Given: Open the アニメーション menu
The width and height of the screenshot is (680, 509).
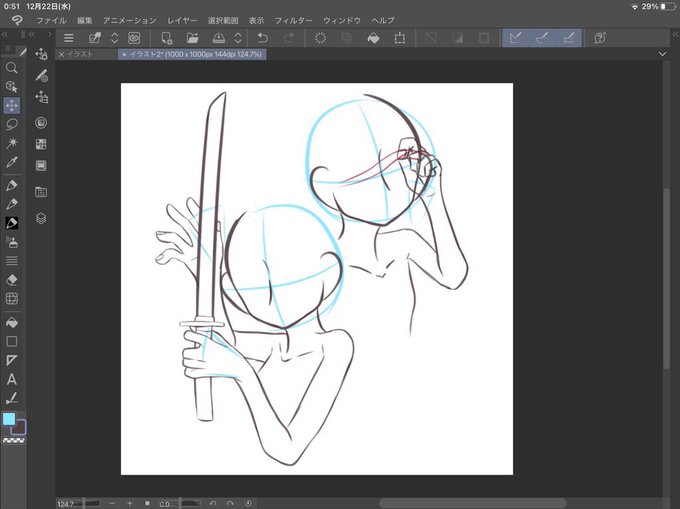Looking at the screenshot, I should coord(130,20).
